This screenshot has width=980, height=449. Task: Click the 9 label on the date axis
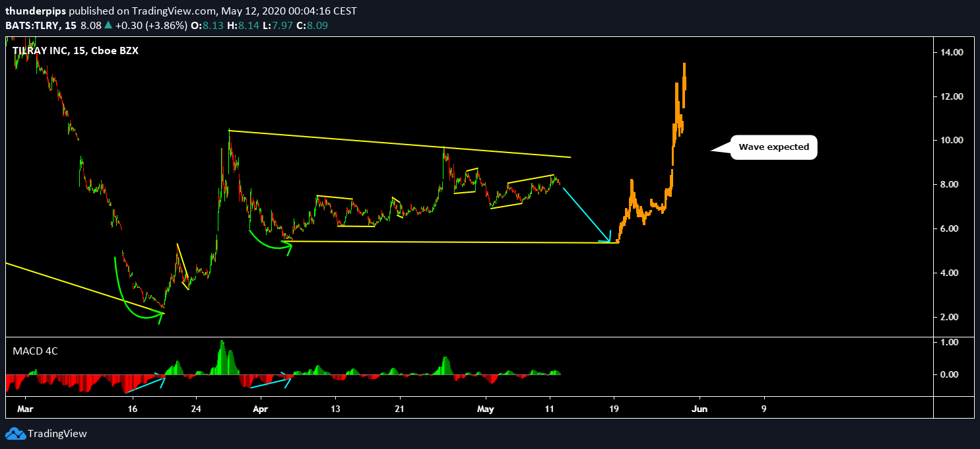[764, 409]
